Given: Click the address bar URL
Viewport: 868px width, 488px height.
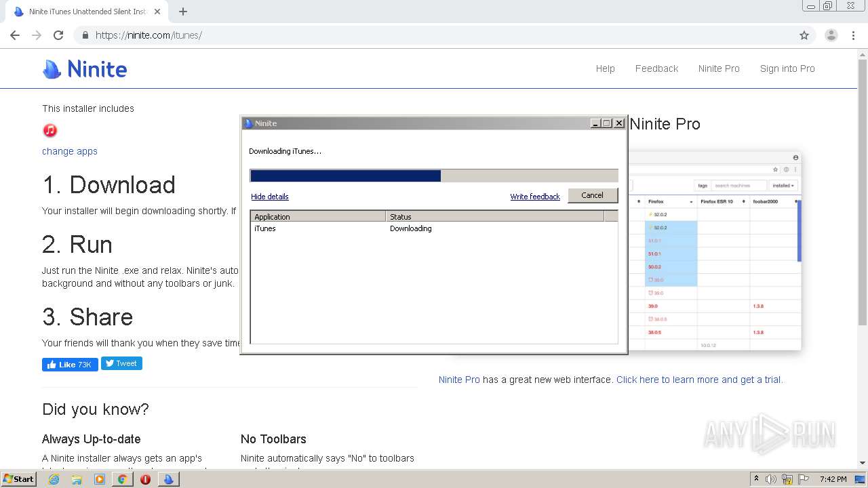Looking at the screenshot, I should [x=149, y=35].
